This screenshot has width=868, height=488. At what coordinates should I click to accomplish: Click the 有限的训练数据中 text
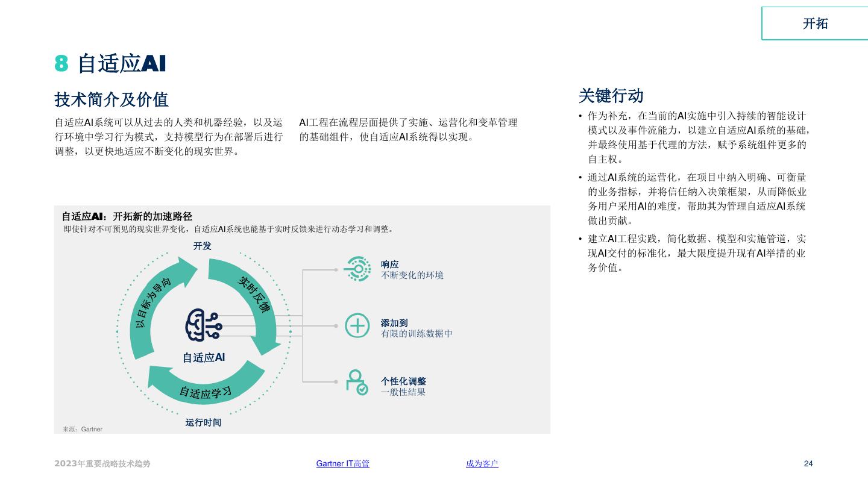click(x=417, y=333)
